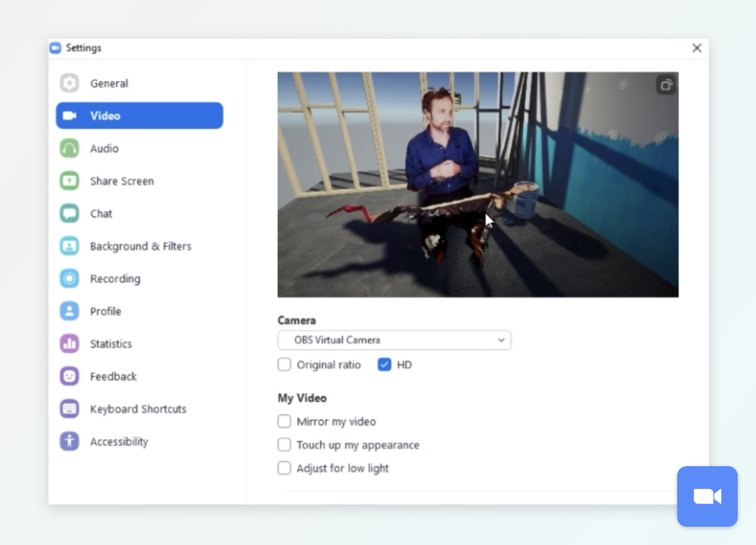This screenshot has width=756, height=545.
Task: Click the Settings title text
Action: [x=84, y=48]
